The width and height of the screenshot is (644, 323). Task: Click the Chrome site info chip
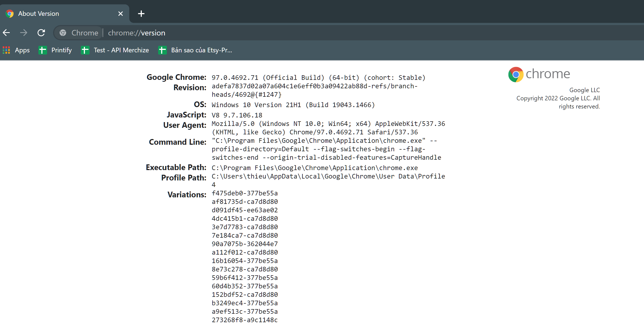(79, 33)
